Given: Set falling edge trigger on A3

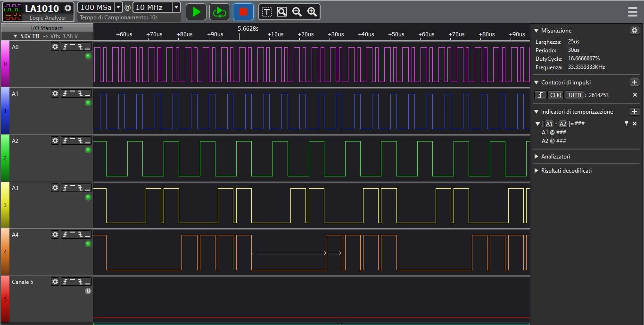Looking at the screenshot, I should (80, 188).
